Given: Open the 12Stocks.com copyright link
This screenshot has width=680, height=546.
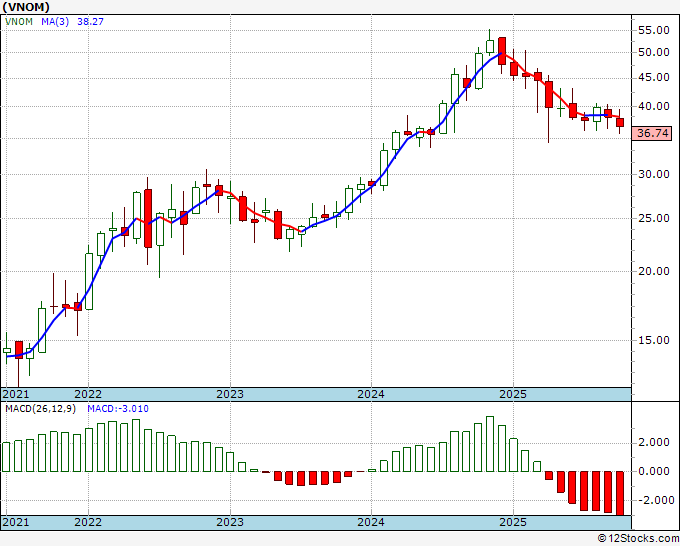Looking at the screenshot, I should (x=638, y=539).
